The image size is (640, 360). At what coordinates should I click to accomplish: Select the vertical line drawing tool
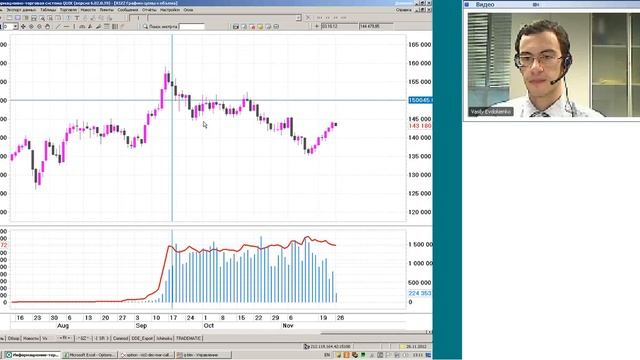[x=74, y=27]
